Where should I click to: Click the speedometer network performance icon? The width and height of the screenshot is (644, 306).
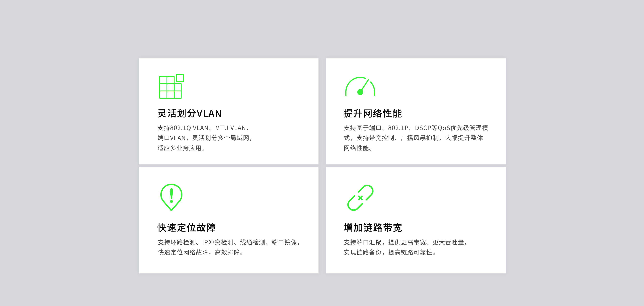point(360,86)
